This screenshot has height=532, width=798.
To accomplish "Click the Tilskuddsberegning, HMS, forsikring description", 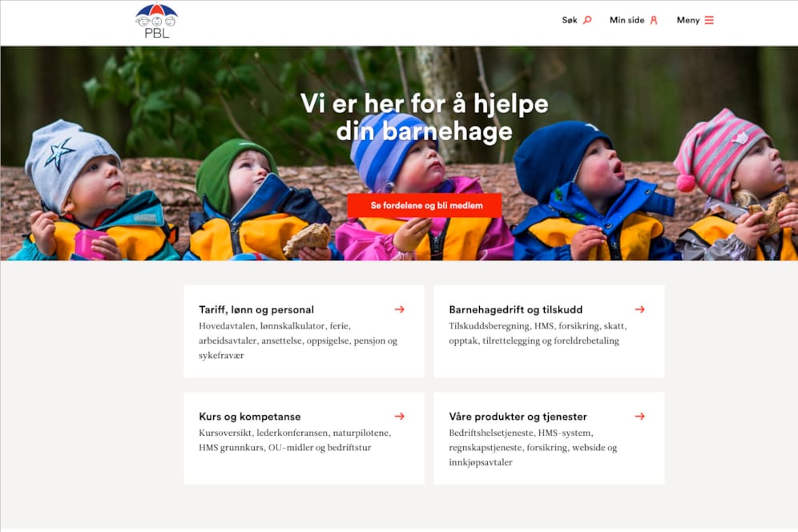I will click(x=538, y=333).
